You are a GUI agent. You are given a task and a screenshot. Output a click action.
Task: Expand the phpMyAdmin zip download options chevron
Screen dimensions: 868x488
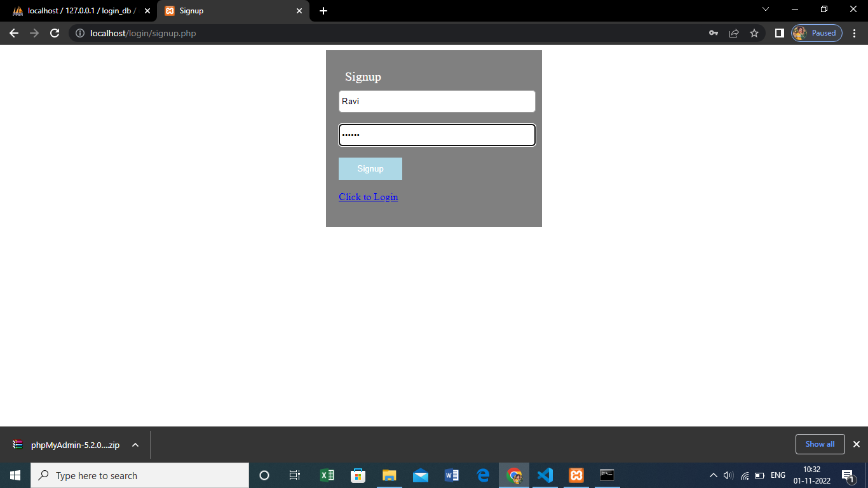click(134, 445)
